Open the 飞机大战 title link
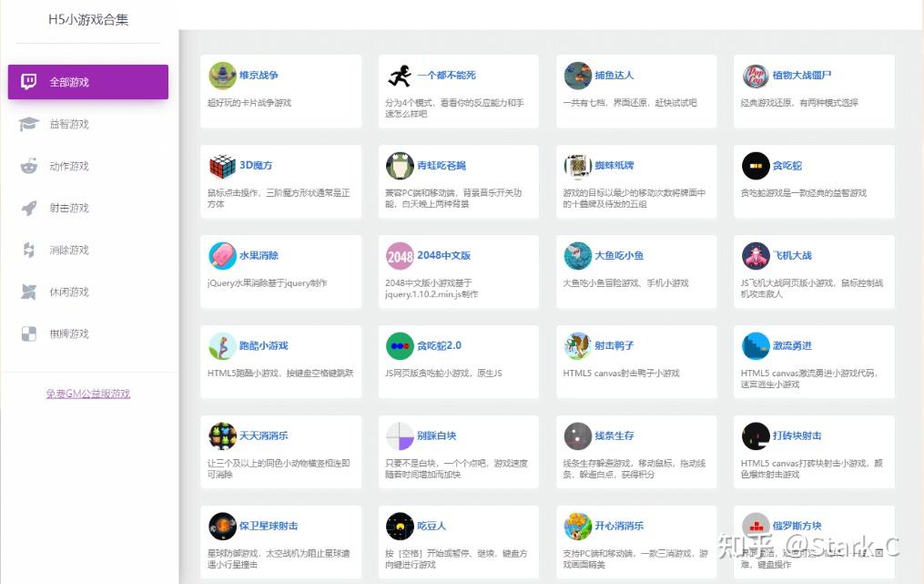The height and width of the screenshot is (584, 924). click(793, 255)
